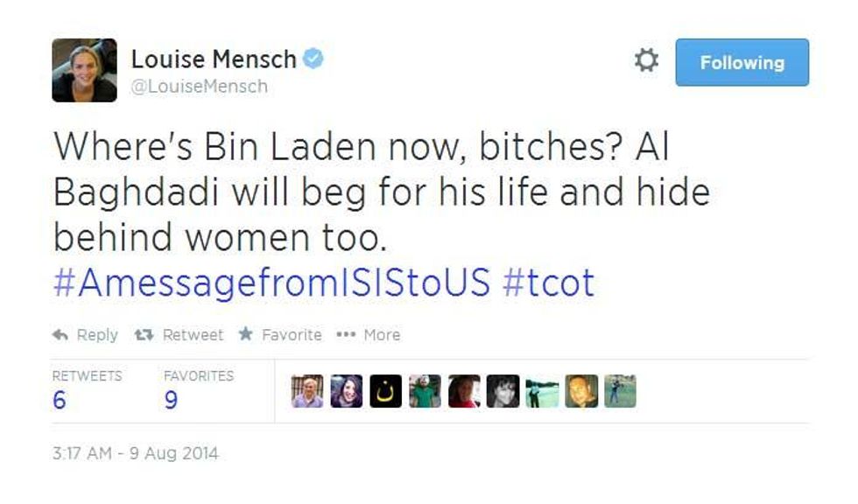This screenshot has width=858, height=504.
Task: View the 9 favorites count
Action: coord(171,400)
